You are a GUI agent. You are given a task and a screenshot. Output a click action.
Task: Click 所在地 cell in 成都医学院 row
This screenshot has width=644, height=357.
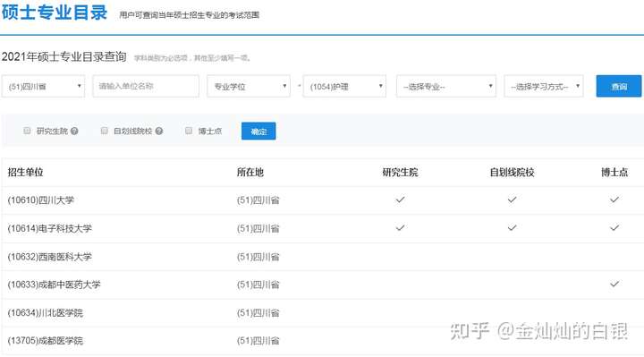click(x=258, y=341)
